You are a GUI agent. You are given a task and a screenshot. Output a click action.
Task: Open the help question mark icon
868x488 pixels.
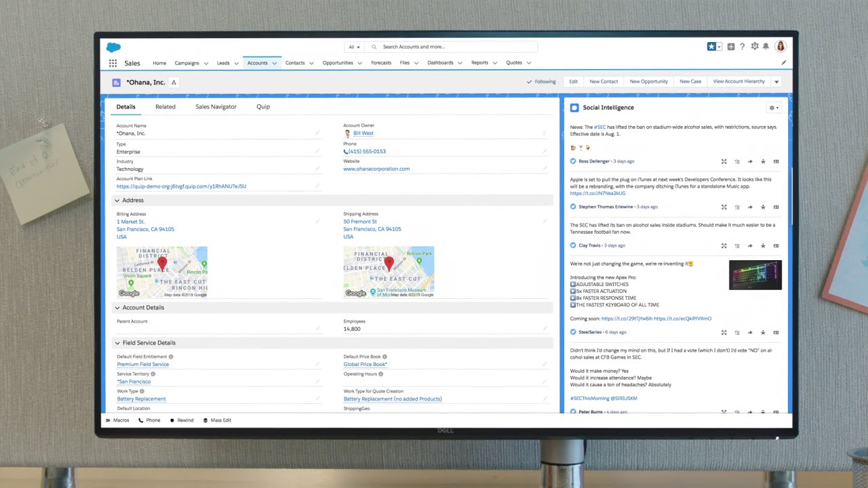coord(743,47)
